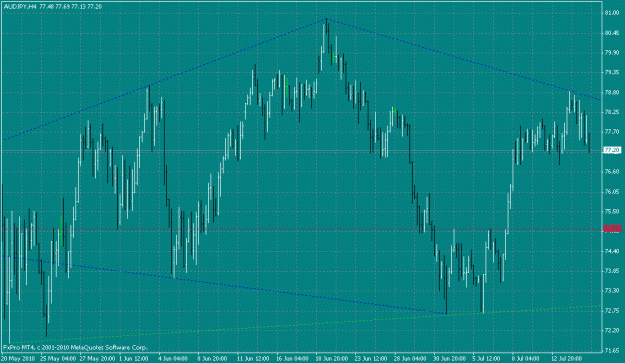Click the red highlighted price tag
The height and width of the screenshot is (363, 625).
(x=612, y=229)
